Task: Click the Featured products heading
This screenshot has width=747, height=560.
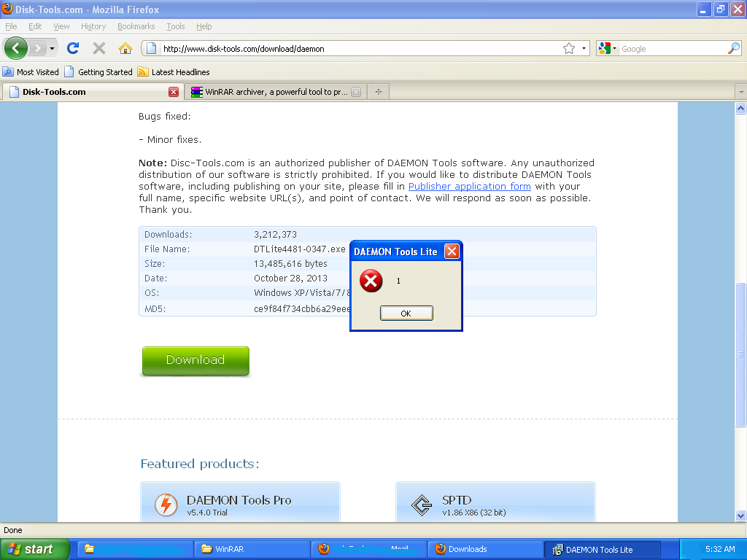Action: [x=200, y=464]
